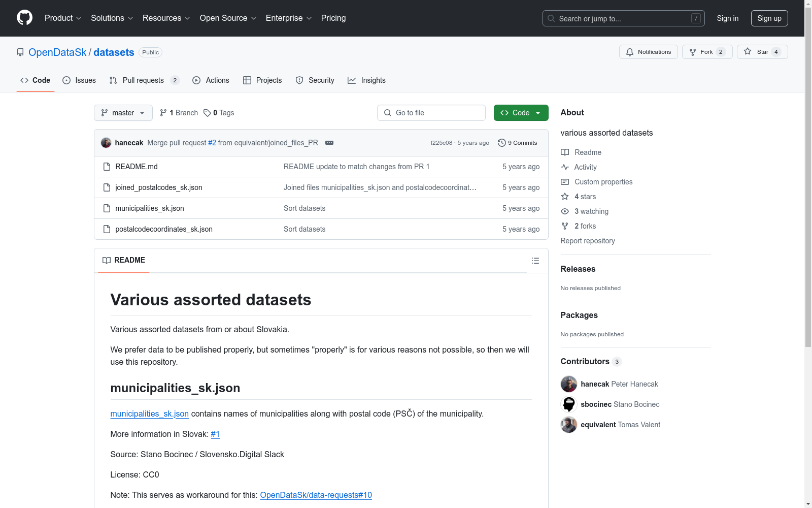The height and width of the screenshot is (508, 812).
Task: Focus the Search or jump to box
Action: [x=624, y=18]
